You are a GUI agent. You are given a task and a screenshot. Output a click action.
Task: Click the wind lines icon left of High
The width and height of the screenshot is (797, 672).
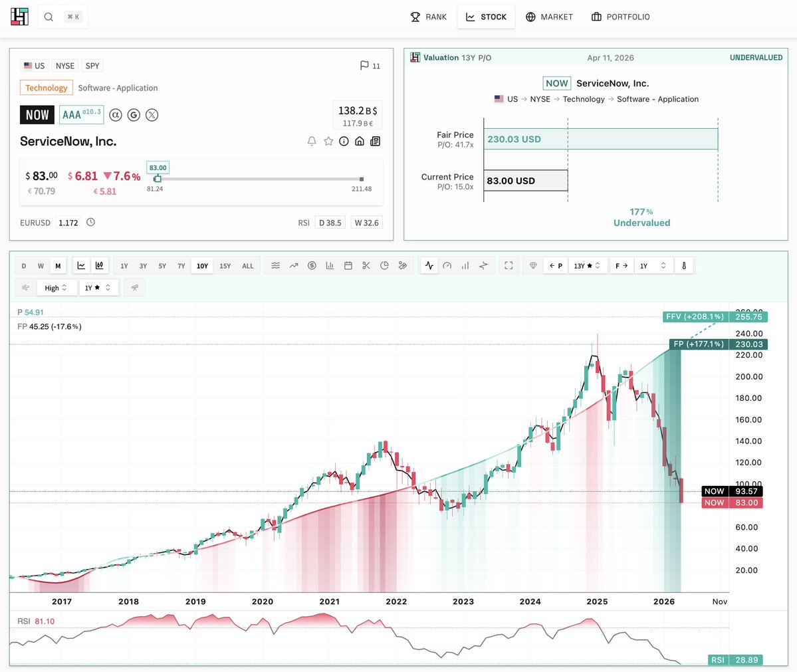[25, 288]
